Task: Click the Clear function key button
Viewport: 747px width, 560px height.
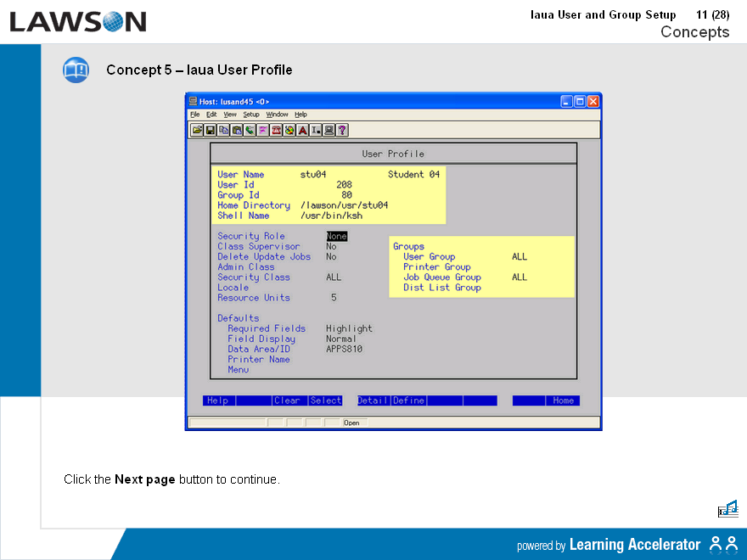Action: click(290, 400)
